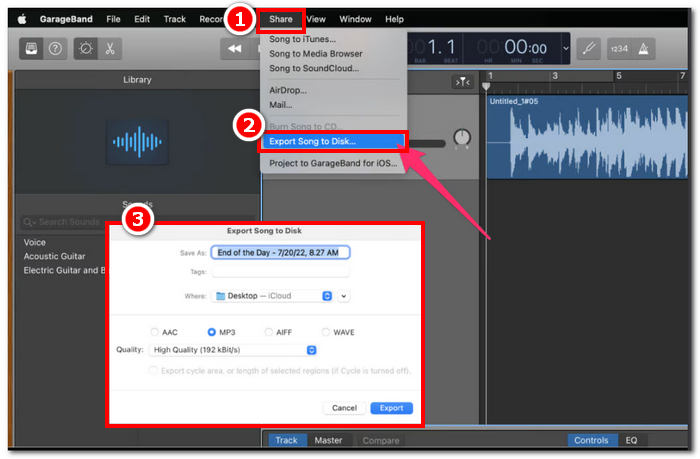Click the track volume slider
Screen dimensions: 700x459
[426, 144]
